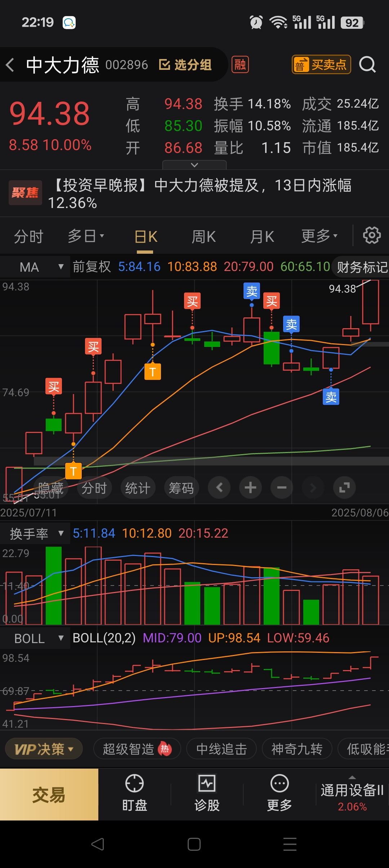Tap the 交易 trade button
Viewport: 389px width, 868px height.
pos(49,795)
